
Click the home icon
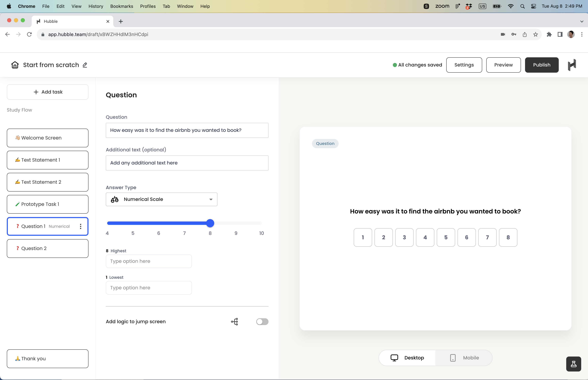click(x=15, y=65)
